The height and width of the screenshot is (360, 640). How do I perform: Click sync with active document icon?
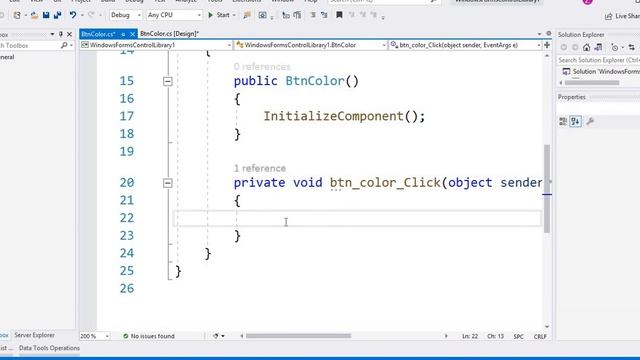[x=631, y=47]
